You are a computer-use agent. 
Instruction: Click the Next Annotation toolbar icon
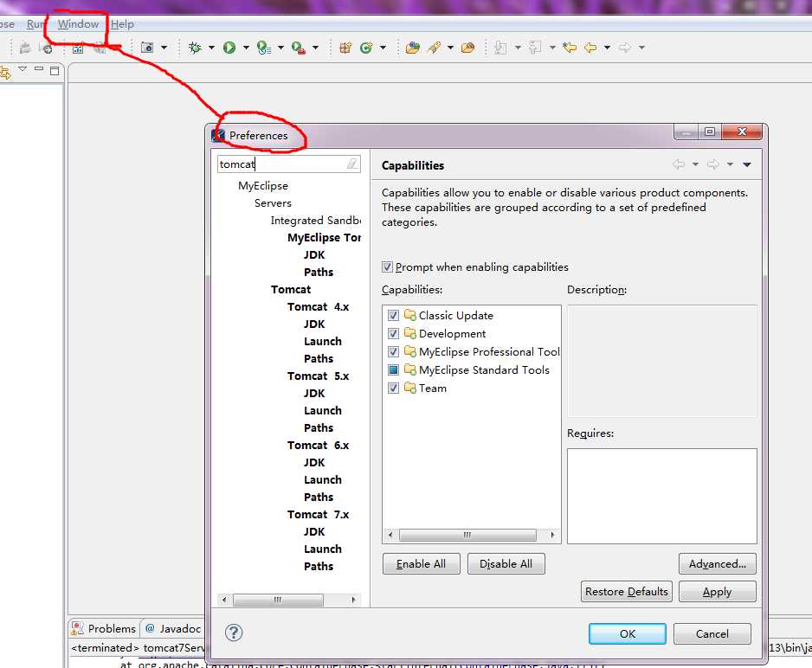[x=500, y=48]
